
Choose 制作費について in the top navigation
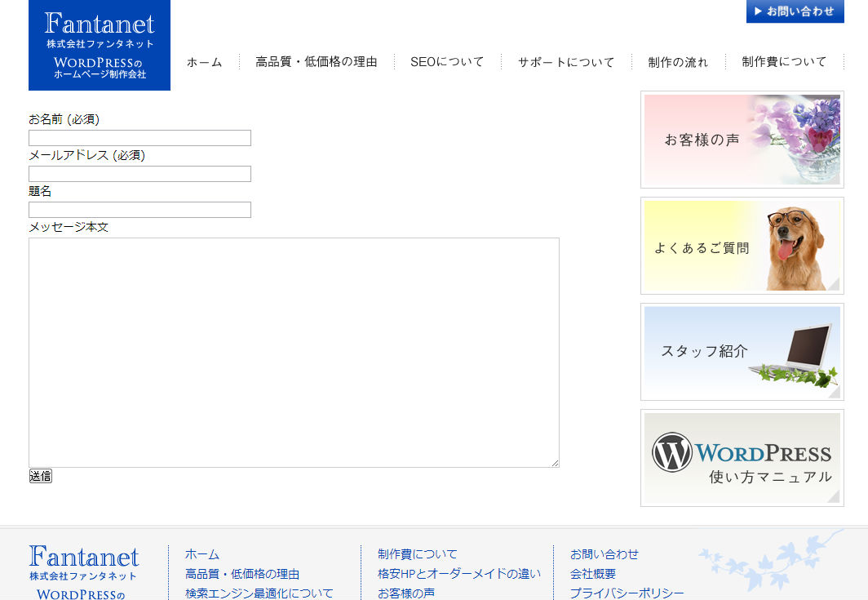click(x=784, y=62)
